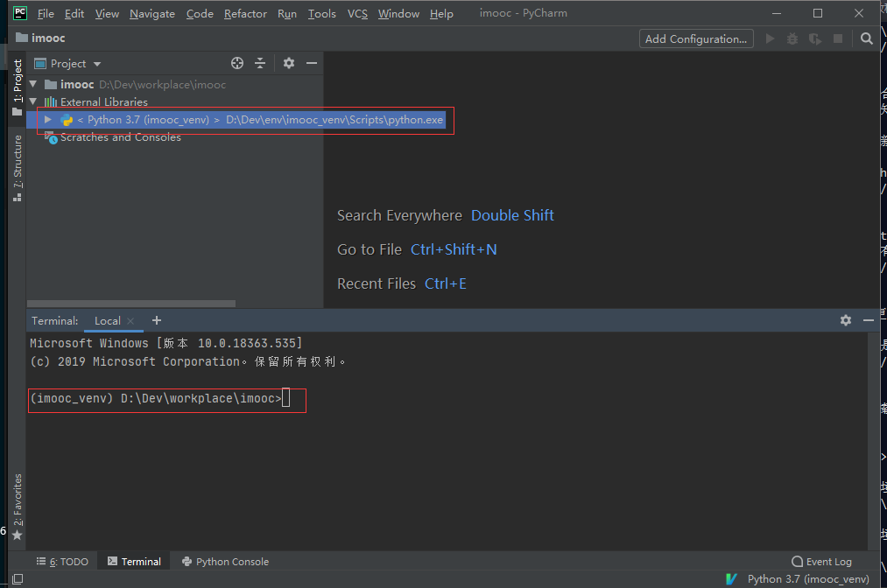
Task: Click the Debug bug icon
Action: (792, 38)
